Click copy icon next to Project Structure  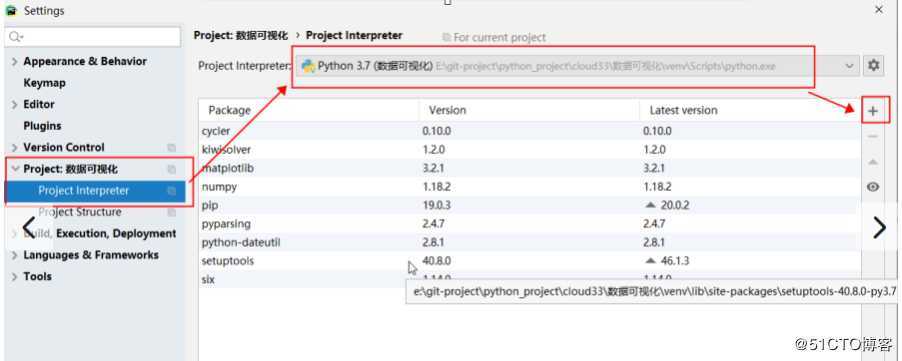point(171,212)
